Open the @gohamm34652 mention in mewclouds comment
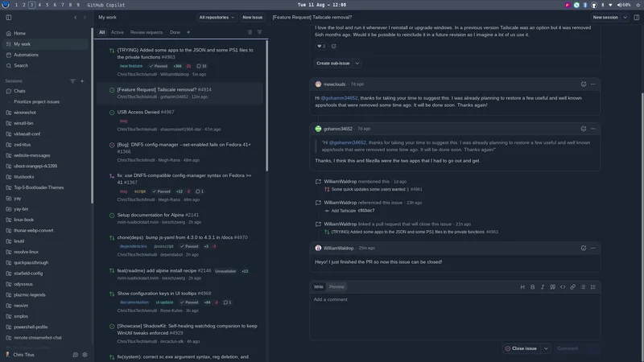The width and height of the screenshot is (644, 362). pos(339,98)
